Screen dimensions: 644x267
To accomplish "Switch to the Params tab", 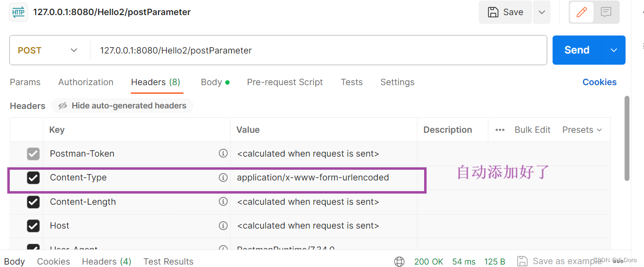I will 25,82.
